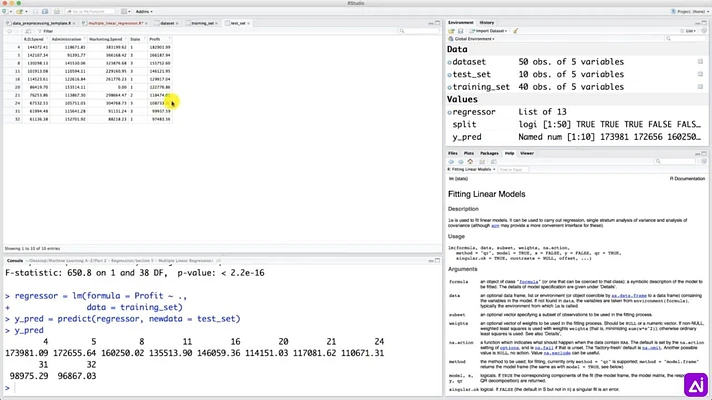Sort by Marketing.Spend column header
Image resolution: width=712 pixels, height=400 pixels.
[x=107, y=39]
